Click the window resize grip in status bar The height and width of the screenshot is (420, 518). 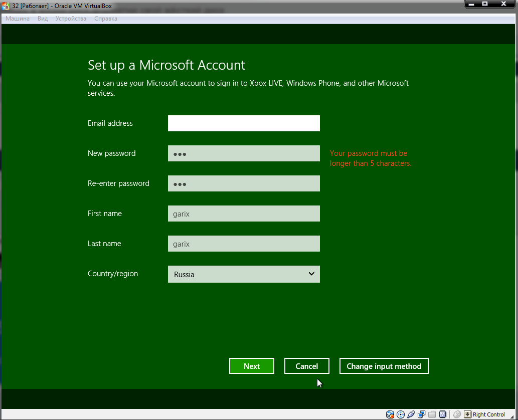[512, 416]
